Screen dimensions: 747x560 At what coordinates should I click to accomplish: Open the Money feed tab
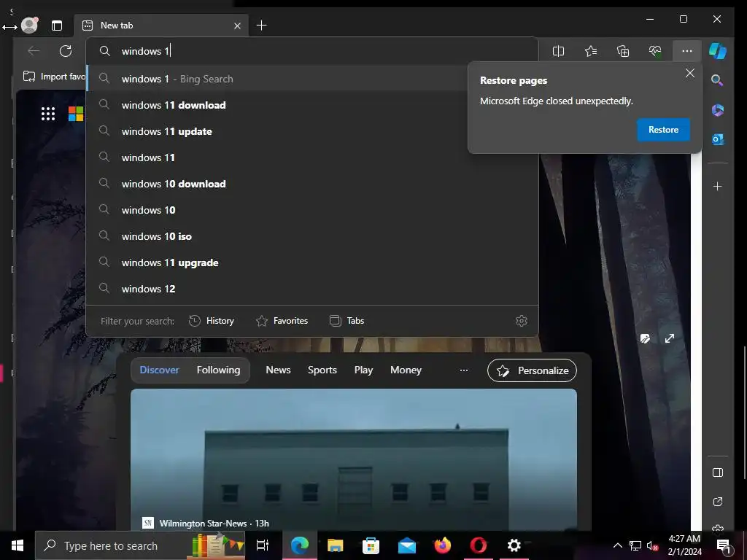pyautogui.click(x=406, y=370)
